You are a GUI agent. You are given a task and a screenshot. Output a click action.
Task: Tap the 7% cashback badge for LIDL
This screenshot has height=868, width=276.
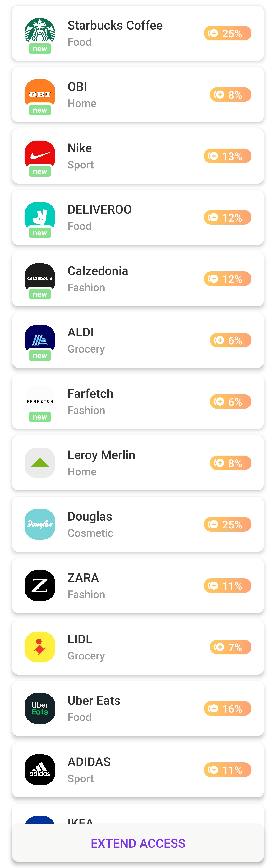[x=231, y=647]
